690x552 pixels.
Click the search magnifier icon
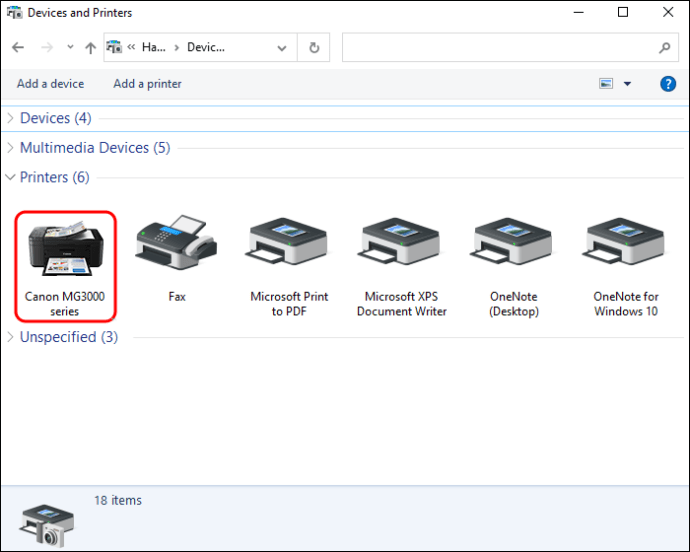(664, 47)
